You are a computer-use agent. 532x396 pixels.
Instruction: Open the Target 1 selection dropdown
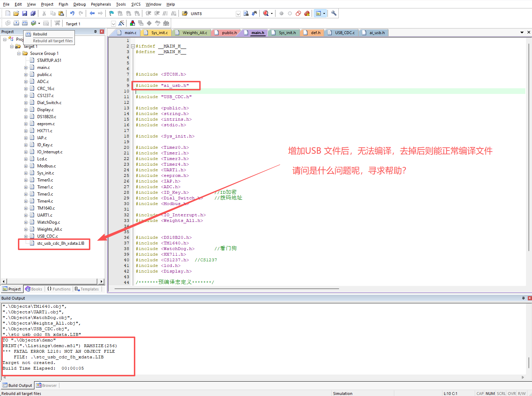[x=113, y=24]
